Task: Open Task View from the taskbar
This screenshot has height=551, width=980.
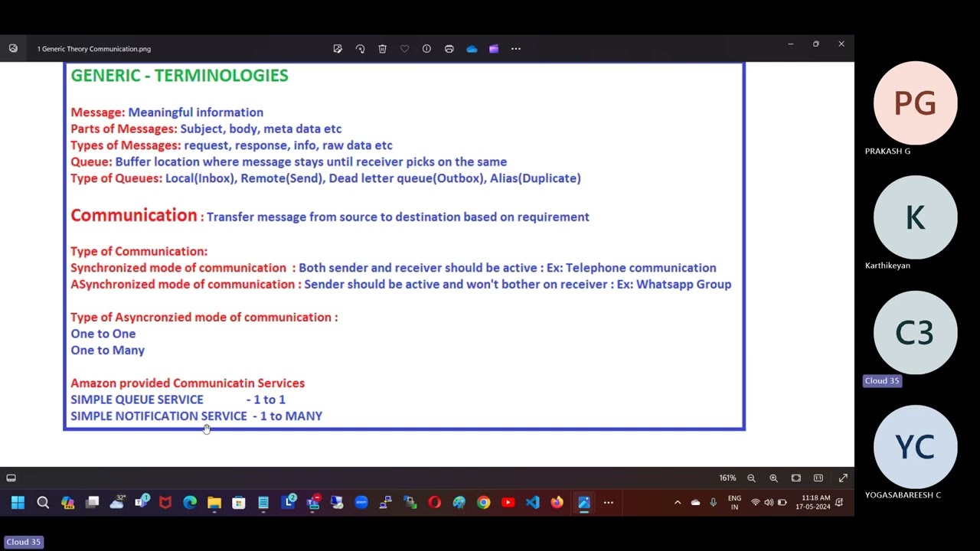Action: pyautogui.click(x=92, y=503)
